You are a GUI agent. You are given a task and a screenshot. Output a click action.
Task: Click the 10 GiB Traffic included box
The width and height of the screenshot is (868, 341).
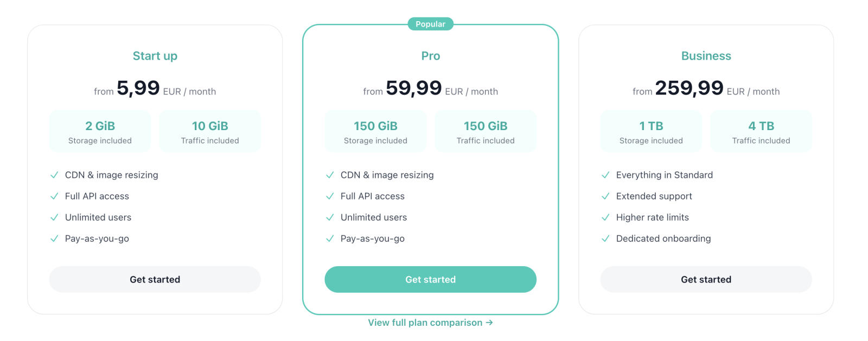210,132
